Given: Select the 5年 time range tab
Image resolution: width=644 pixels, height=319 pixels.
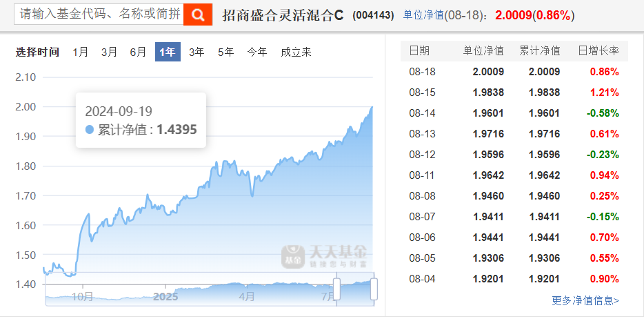Looking at the screenshot, I should [x=226, y=52].
